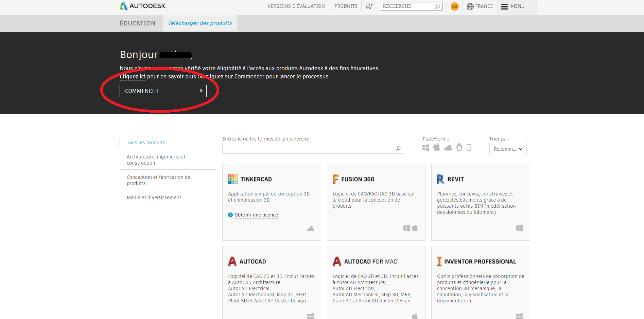Viewport: 644px width, 319px height.
Task: Click the globe icon next to France
Action: [470, 6]
